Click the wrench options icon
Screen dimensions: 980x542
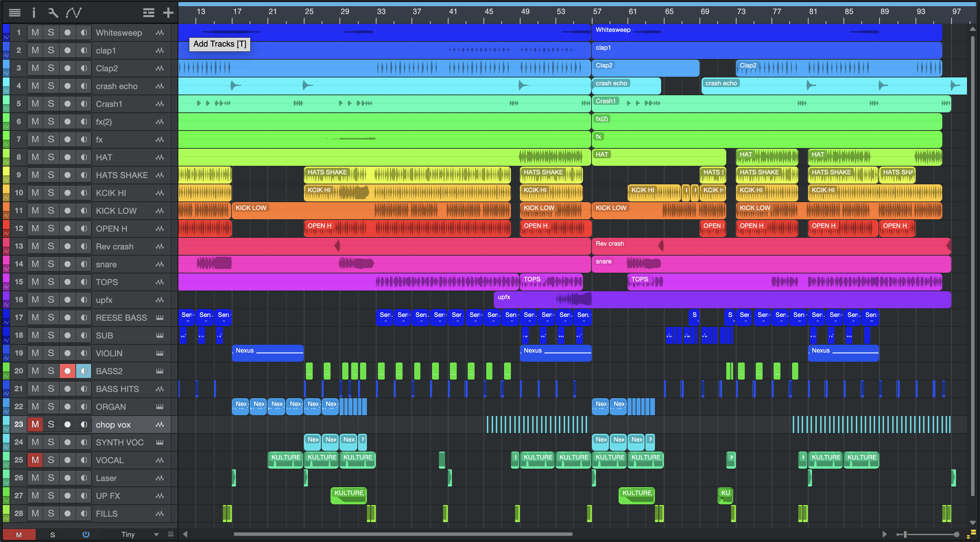point(53,13)
